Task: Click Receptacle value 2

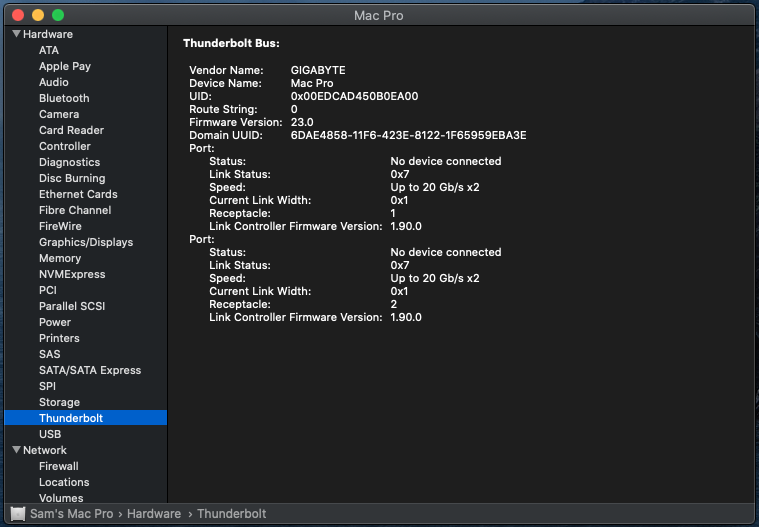Action: tap(394, 304)
